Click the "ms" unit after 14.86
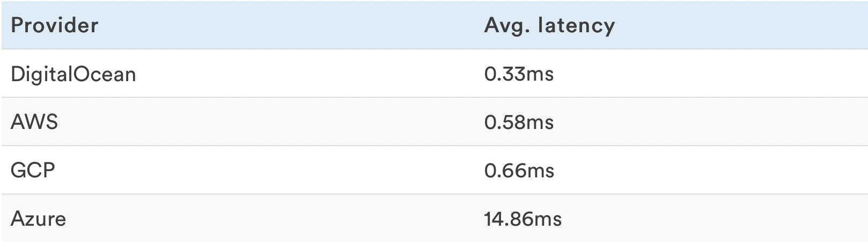The image size is (868, 244). 548,219
